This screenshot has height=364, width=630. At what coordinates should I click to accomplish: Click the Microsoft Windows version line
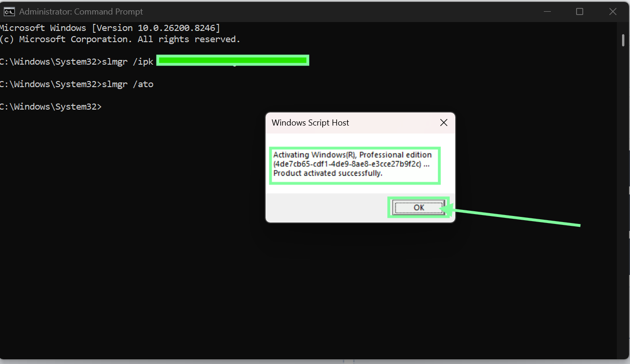(110, 28)
